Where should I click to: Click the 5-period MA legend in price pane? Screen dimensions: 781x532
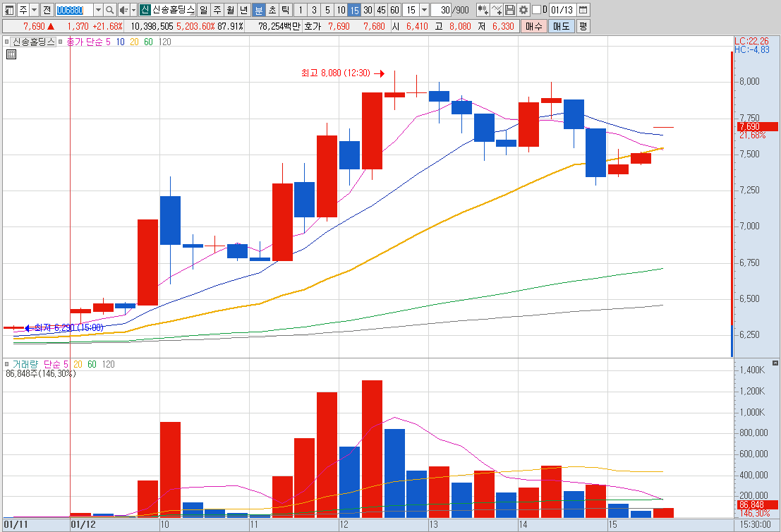coord(108,42)
